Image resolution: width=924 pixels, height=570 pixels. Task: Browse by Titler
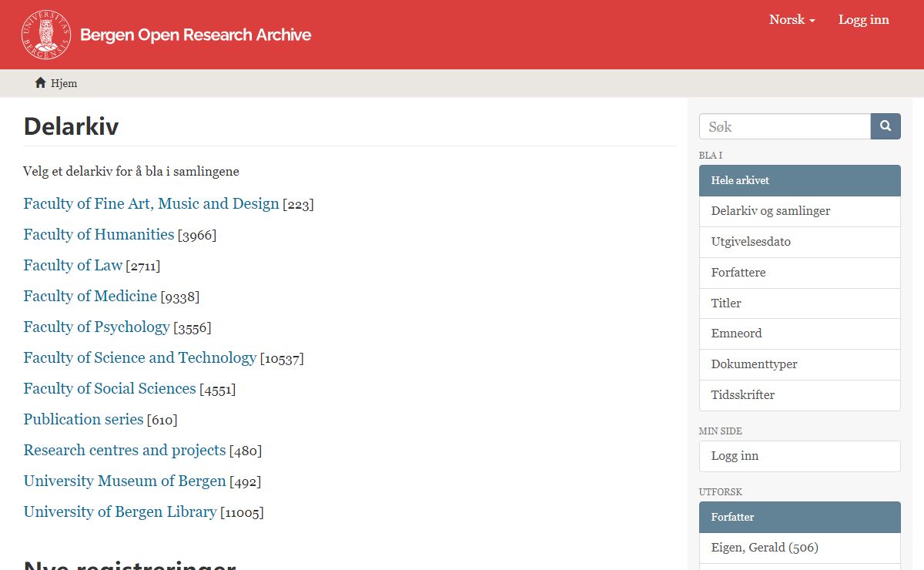pyautogui.click(x=800, y=303)
